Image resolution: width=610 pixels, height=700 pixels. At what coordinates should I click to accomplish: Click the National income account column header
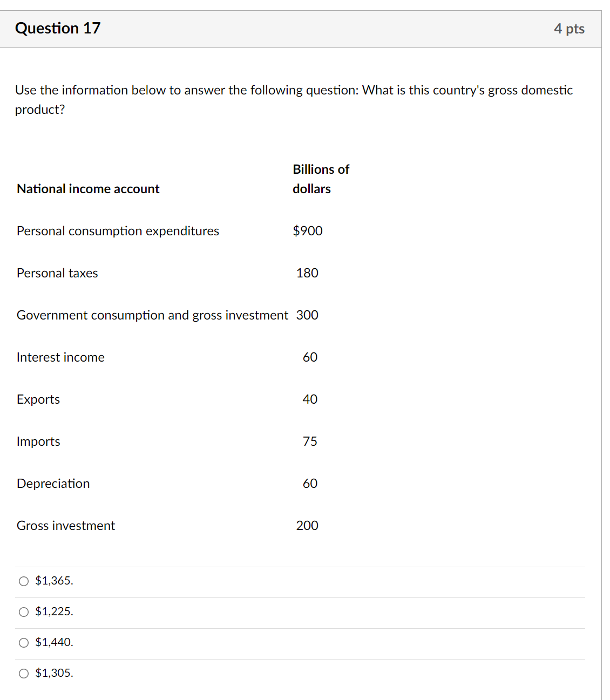pyautogui.click(x=87, y=189)
